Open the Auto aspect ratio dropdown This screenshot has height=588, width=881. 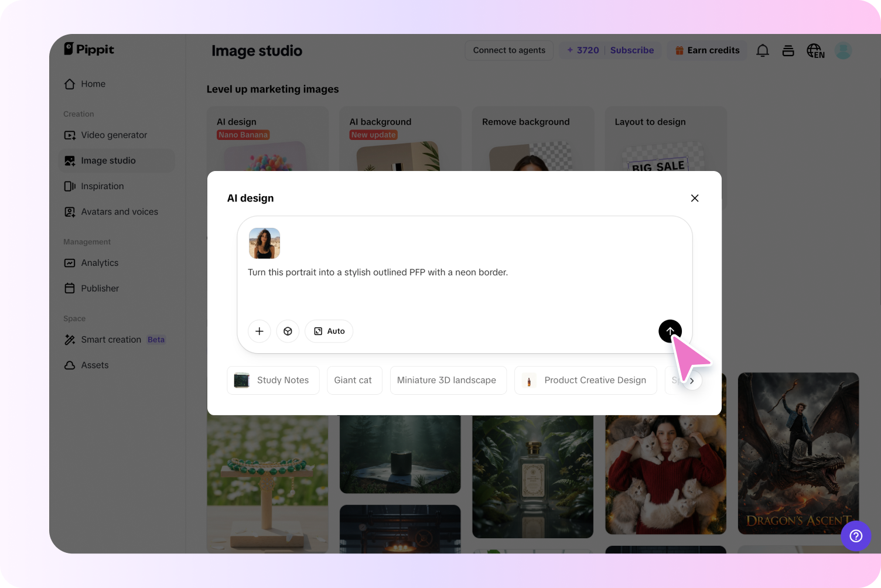(x=329, y=331)
